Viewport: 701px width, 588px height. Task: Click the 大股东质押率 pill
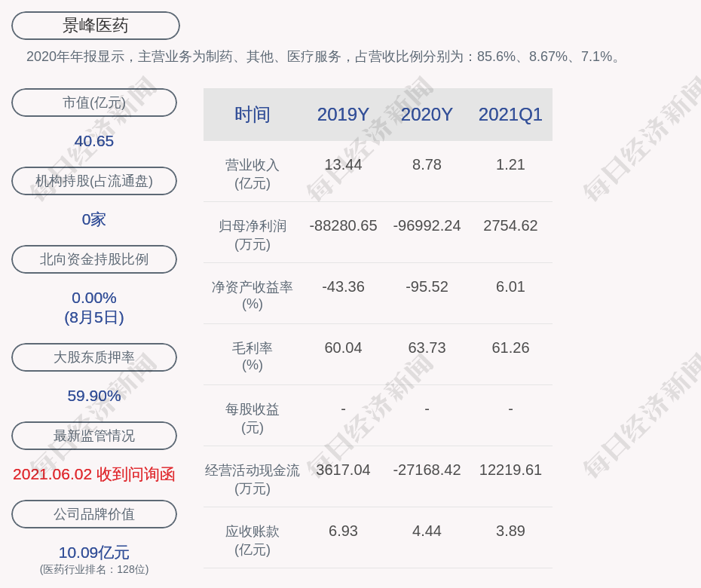tap(94, 357)
